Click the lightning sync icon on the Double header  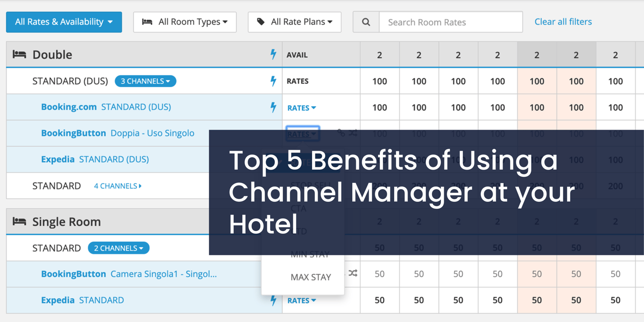tap(273, 55)
